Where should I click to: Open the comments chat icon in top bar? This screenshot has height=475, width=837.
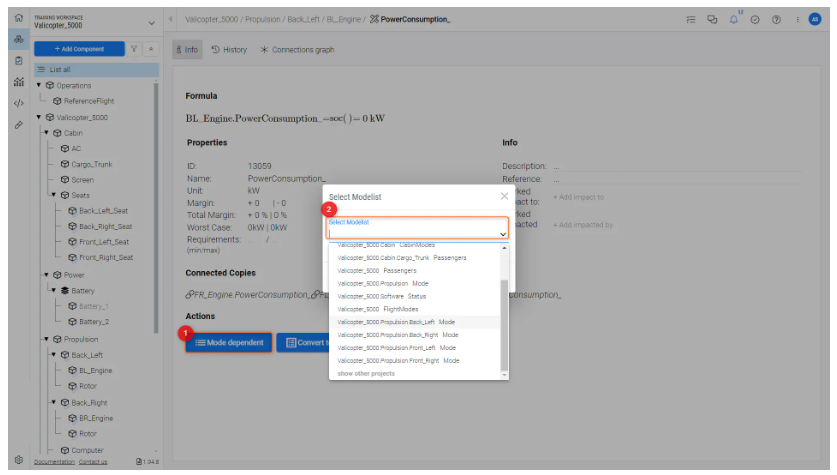[x=712, y=19]
